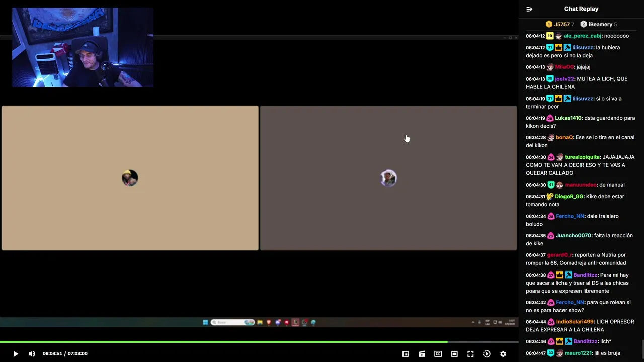
Task: Open player settings gear
Action: [x=503, y=354]
